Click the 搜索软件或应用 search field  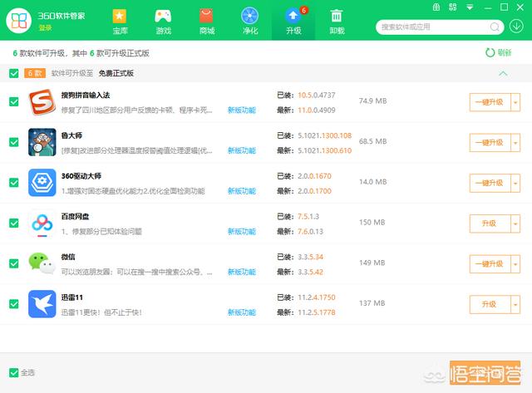(436, 27)
